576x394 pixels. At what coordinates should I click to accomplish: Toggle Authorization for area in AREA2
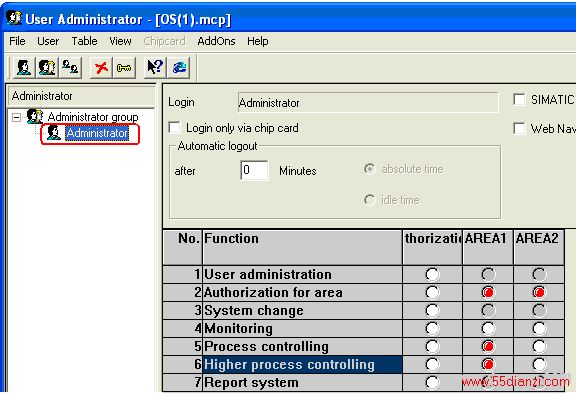click(x=539, y=293)
